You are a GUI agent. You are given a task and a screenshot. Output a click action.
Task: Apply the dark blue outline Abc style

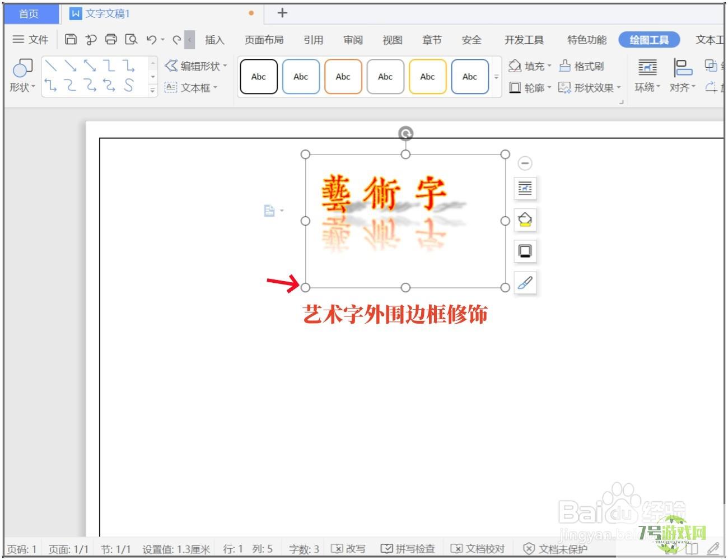tap(470, 77)
